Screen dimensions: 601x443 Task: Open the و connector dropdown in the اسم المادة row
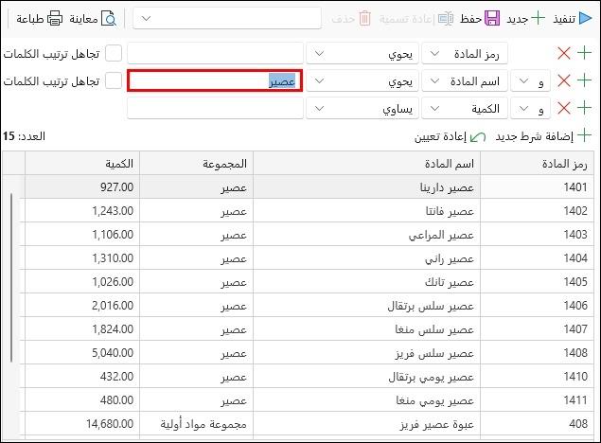coord(531,81)
